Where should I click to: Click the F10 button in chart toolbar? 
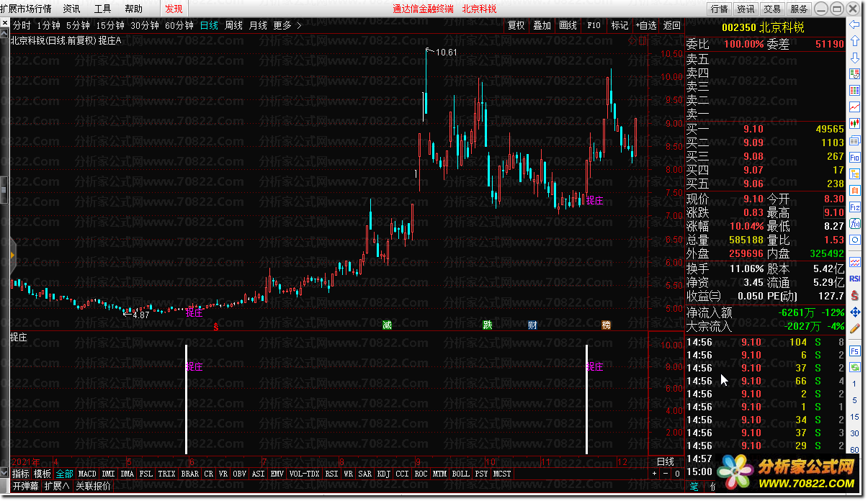click(x=594, y=25)
